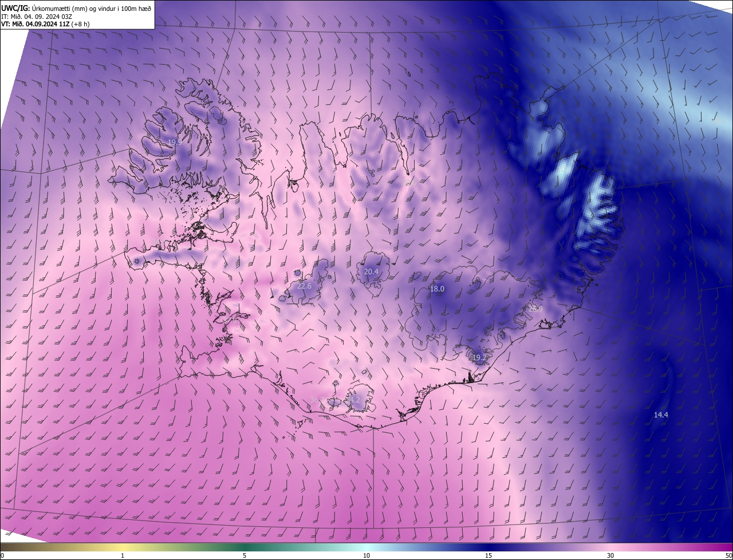The height and width of the screenshot is (560, 733).
Task: Click the 15 tick label on the color scale
Action: click(488, 555)
